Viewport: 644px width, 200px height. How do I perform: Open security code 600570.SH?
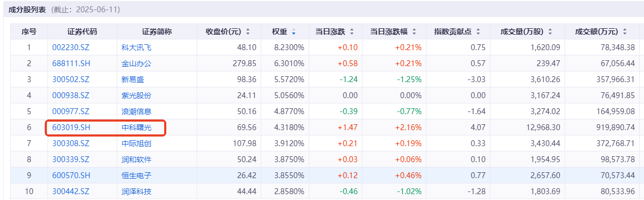point(71,175)
